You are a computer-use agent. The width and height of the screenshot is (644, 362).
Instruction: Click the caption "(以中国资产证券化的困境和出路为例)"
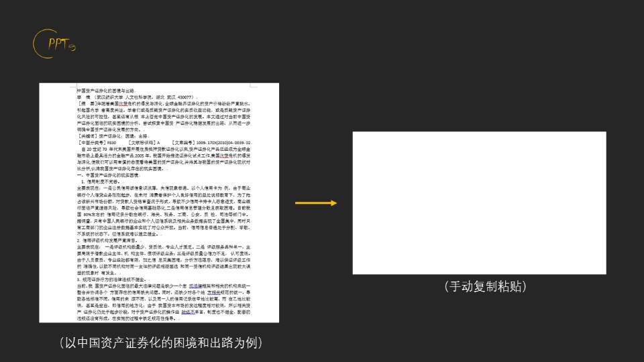160,343
